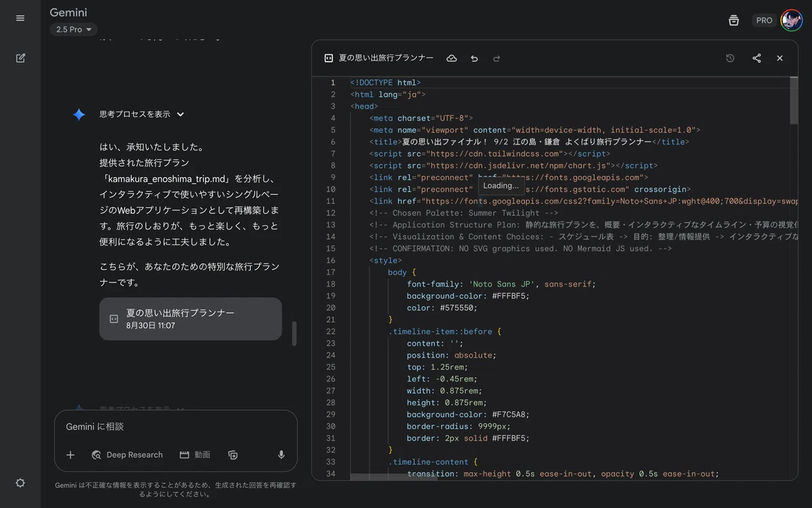Click the cloud saved status icon

pos(451,58)
